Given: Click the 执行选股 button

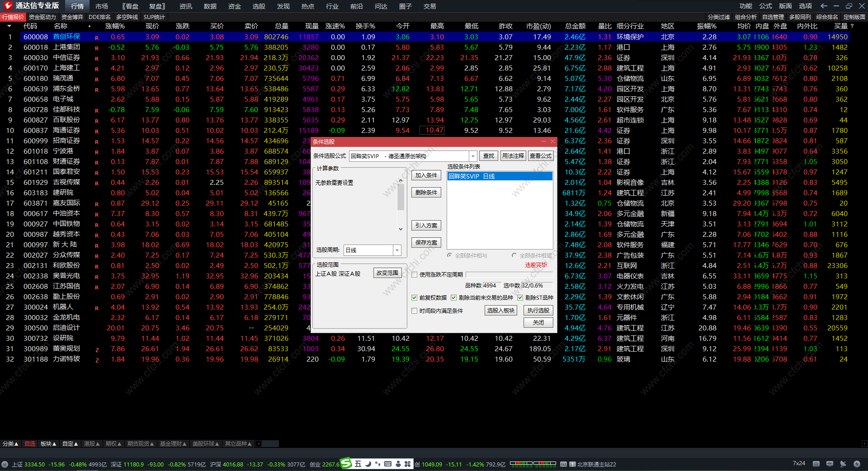Looking at the screenshot, I should pos(538,311).
